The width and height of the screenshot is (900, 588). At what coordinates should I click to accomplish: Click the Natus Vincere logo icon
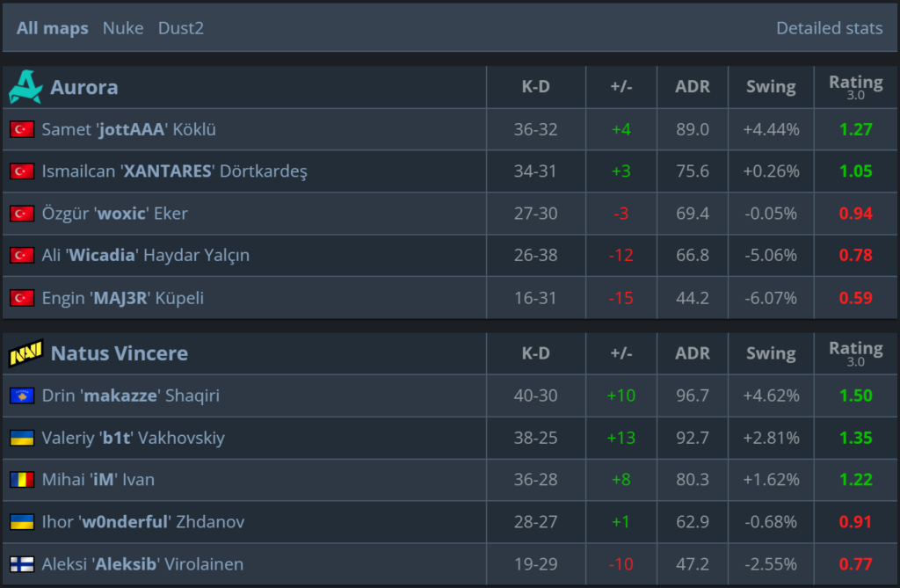25,353
